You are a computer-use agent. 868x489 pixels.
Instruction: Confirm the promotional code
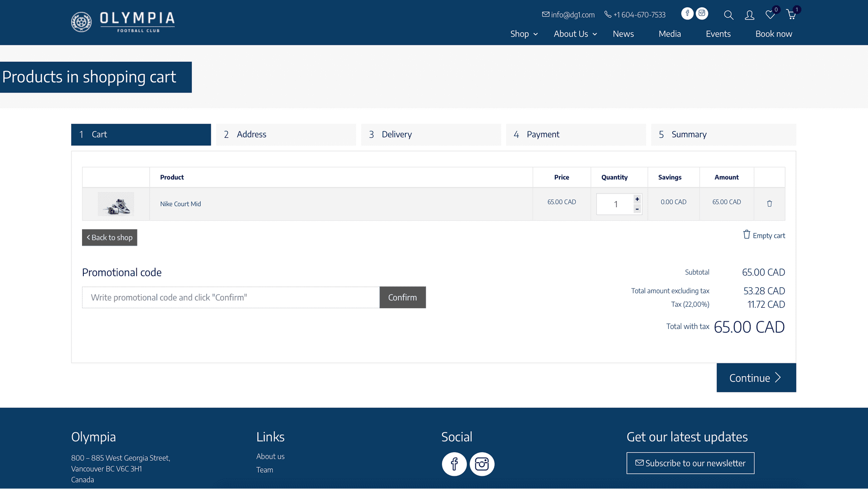click(x=402, y=297)
